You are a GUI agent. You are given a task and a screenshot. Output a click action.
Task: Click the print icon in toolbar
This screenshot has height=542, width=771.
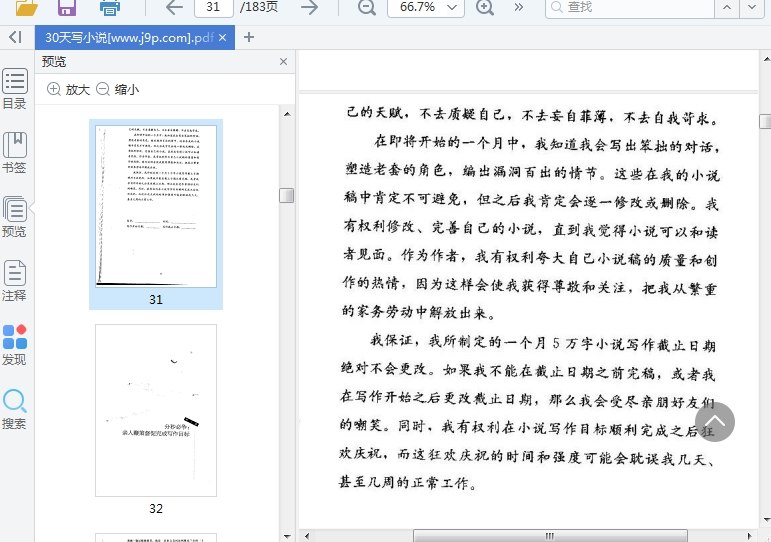[x=109, y=8]
